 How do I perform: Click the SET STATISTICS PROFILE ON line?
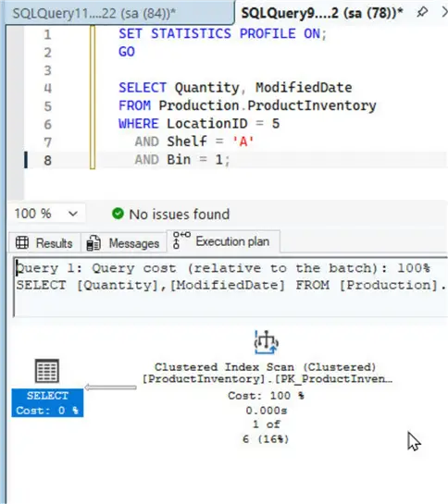222,33
